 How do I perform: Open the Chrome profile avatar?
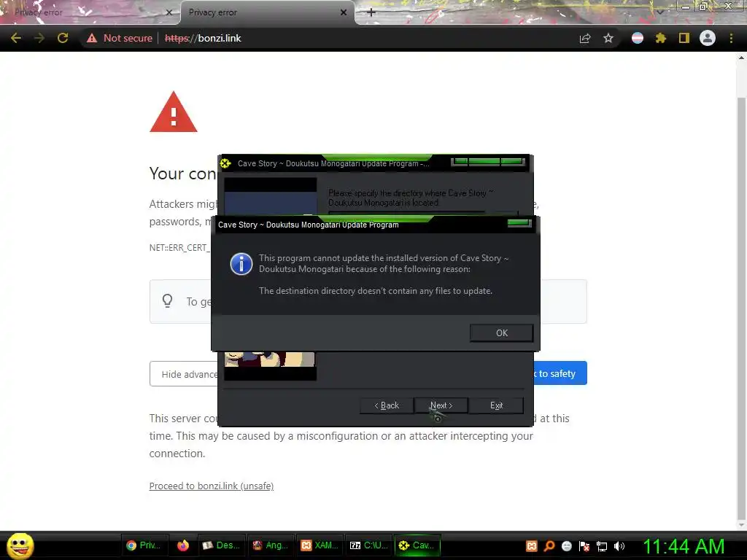(708, 38)
